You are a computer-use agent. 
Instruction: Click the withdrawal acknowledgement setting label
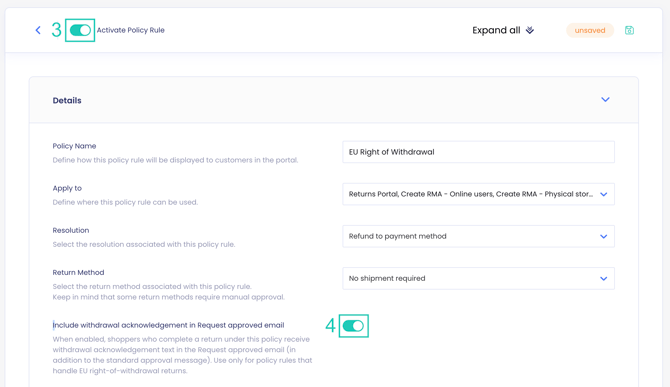tap(168, 325)
